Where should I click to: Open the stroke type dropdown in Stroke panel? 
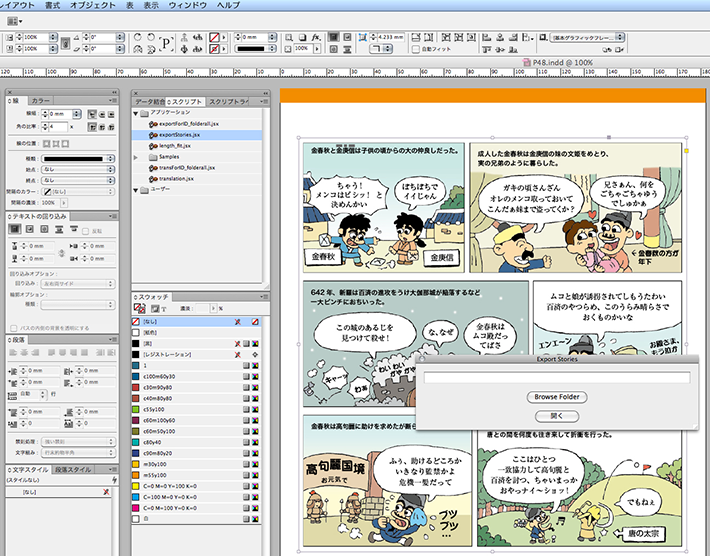pyautogui.click(x=78, y=158)
